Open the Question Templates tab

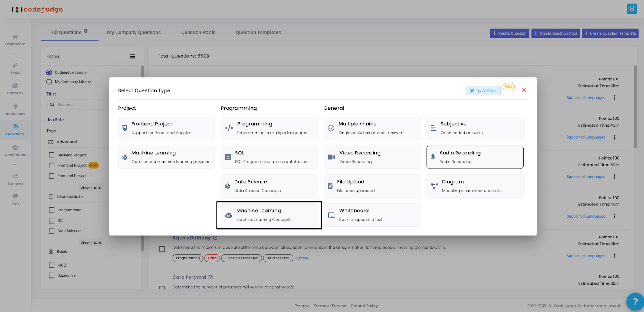[x=258, y=33]
